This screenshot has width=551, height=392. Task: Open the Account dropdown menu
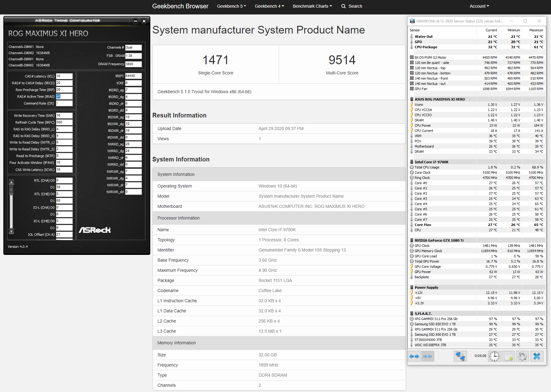479,6
